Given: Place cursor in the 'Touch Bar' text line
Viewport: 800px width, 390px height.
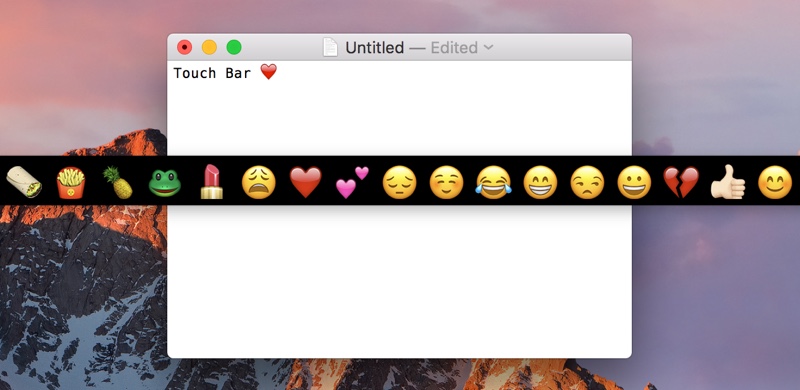Looking at the screenshot, I should (x=212, y=73).
